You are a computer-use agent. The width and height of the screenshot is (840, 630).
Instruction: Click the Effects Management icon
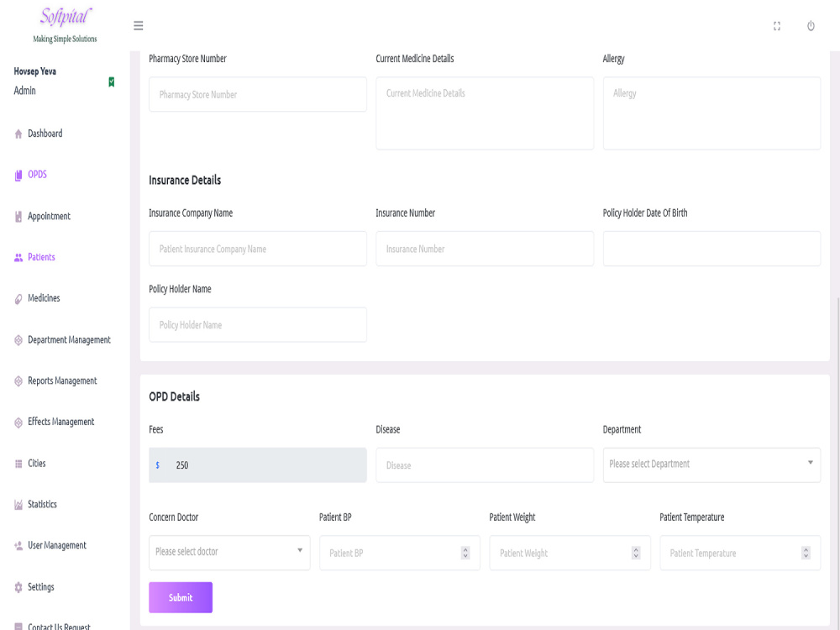coord(18,423)
